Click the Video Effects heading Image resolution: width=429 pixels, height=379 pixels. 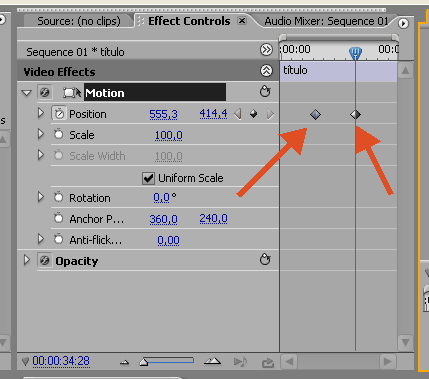[59, 72]
